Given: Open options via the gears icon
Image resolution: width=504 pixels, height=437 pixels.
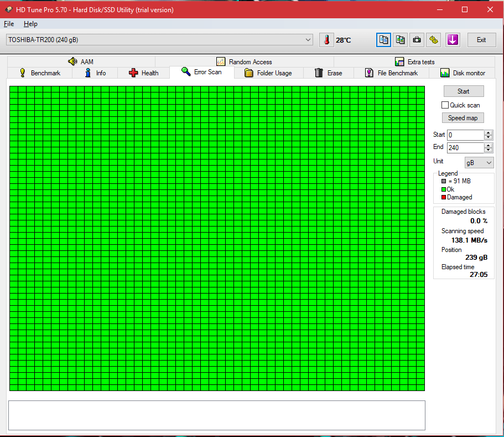Looking at the screenshot, I should [x=434, y=40].
